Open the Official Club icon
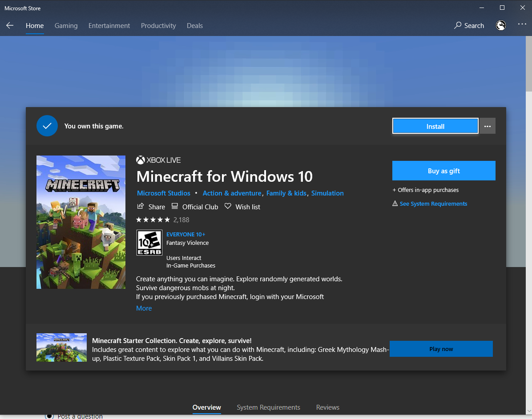 tap(174, 206)
